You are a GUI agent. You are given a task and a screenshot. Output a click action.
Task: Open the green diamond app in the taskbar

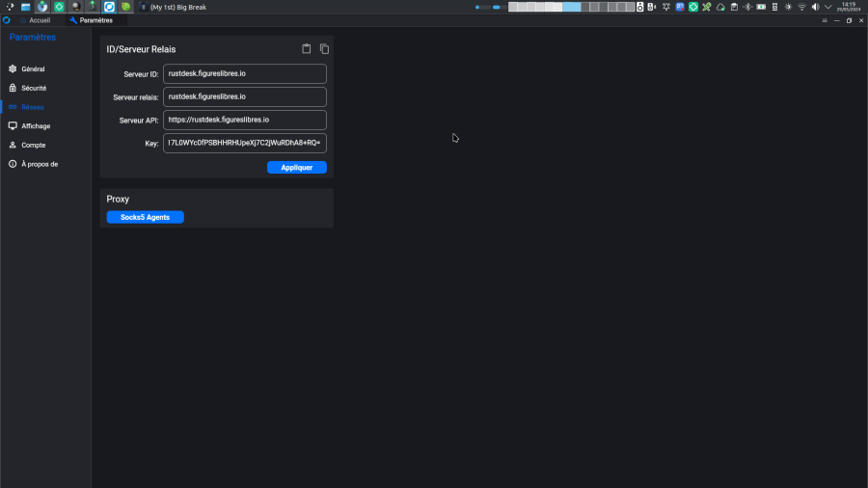(x=59, y=7)
